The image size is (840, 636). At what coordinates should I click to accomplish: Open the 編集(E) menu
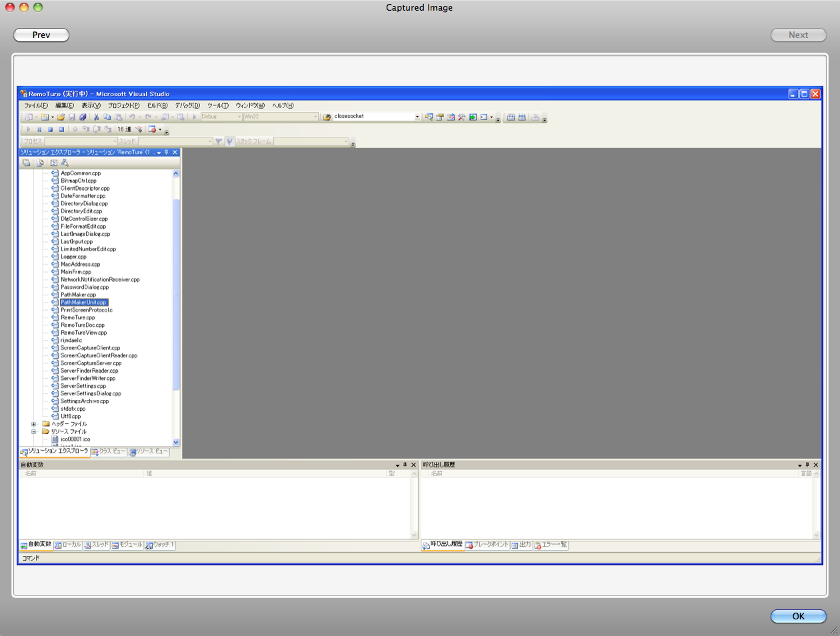65,105
